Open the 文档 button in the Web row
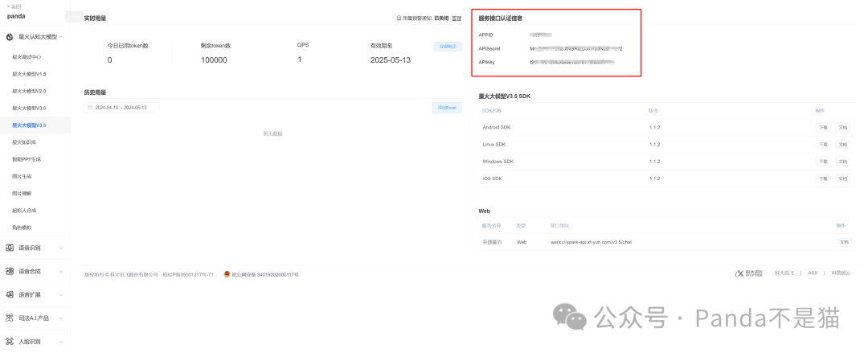Screen dimensions: 868x353 (x=844, y=242)
